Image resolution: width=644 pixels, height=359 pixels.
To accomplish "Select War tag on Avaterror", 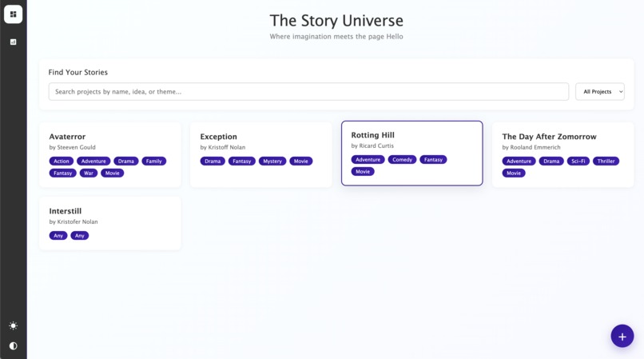I will pyautogui.click(x=89, y=174).
